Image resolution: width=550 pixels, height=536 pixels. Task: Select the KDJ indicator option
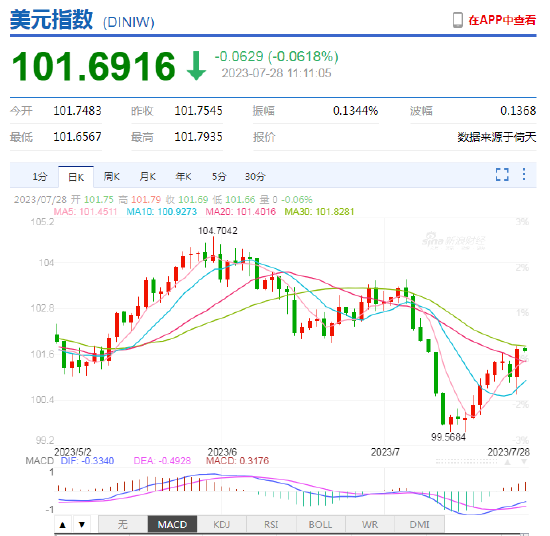click(222, 524)
